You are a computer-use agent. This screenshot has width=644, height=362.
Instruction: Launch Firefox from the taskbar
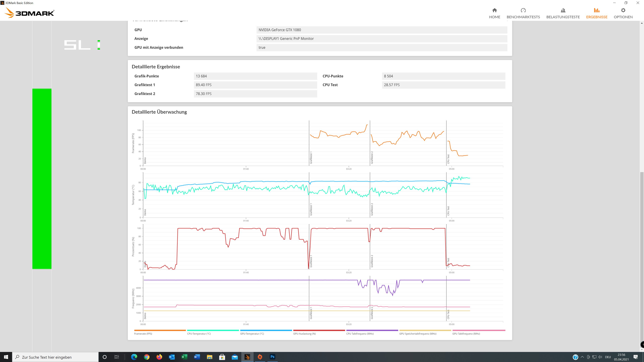(x=159, y=357)
